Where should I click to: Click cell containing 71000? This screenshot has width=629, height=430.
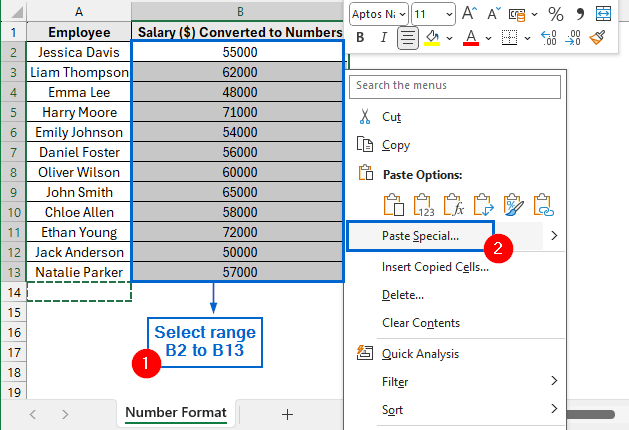(x=238, y=112)
